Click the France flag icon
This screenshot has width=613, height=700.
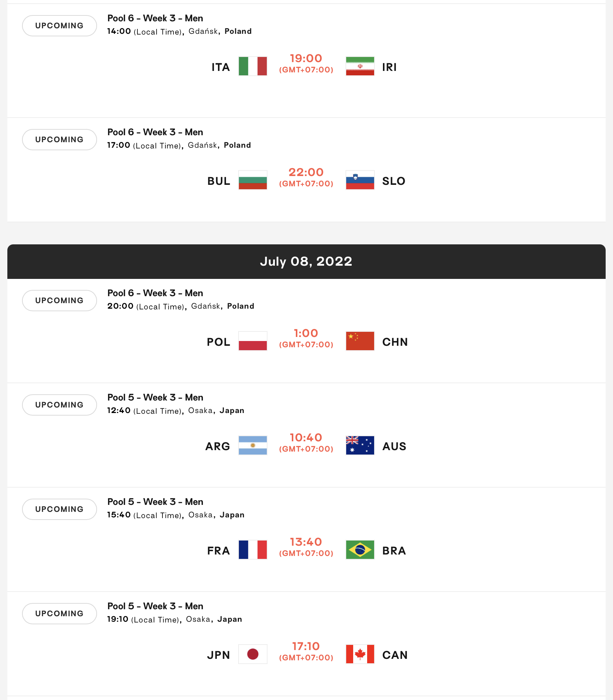point(252,550)
